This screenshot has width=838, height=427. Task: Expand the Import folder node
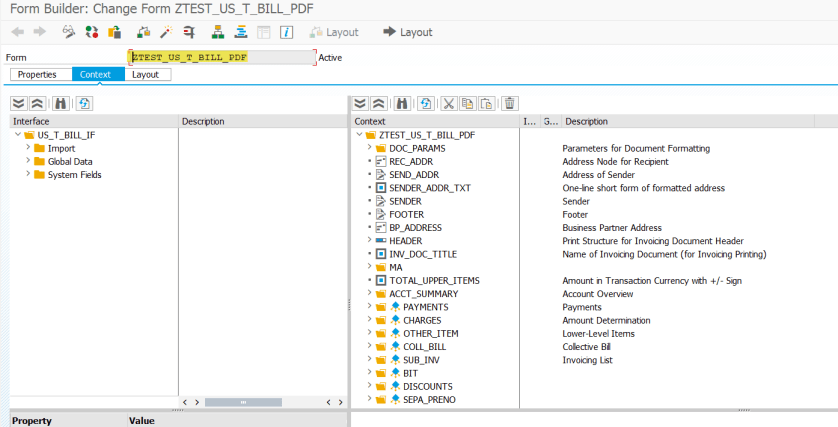(28, 148)
